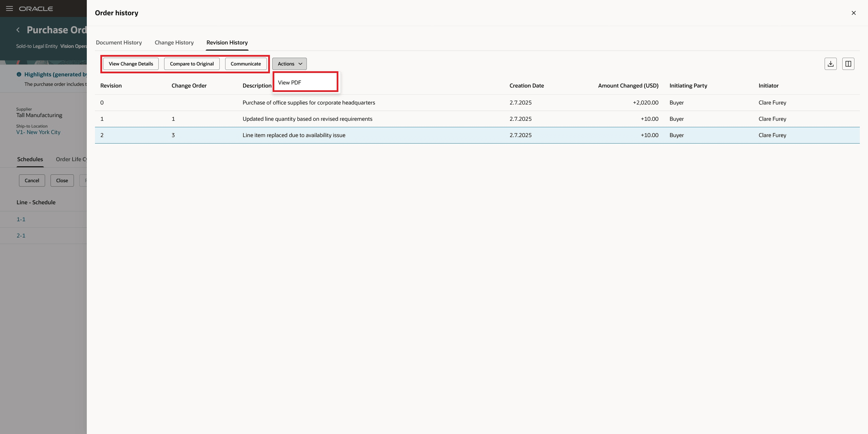Close the Order history panel

coord(853,13)
